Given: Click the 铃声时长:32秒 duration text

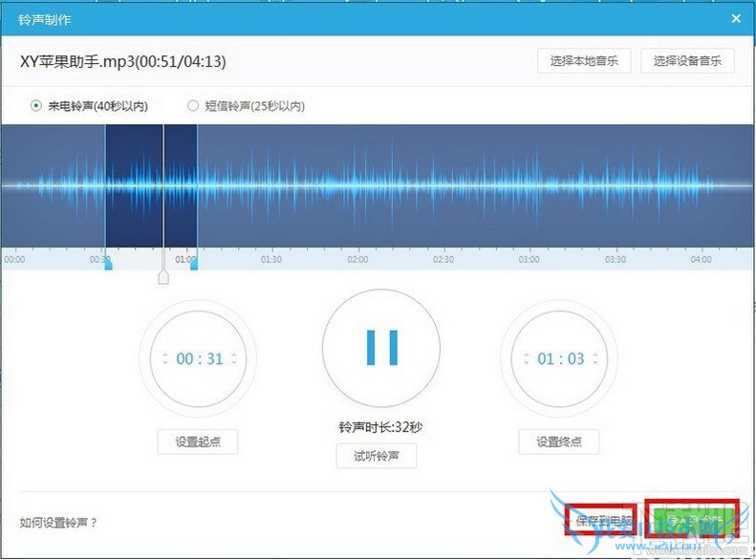Looking at the screenshot, I should point(381,427).
